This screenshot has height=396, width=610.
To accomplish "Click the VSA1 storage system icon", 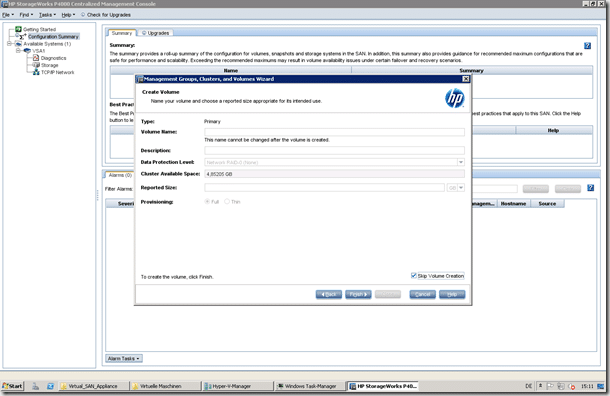I will (27, 51).
